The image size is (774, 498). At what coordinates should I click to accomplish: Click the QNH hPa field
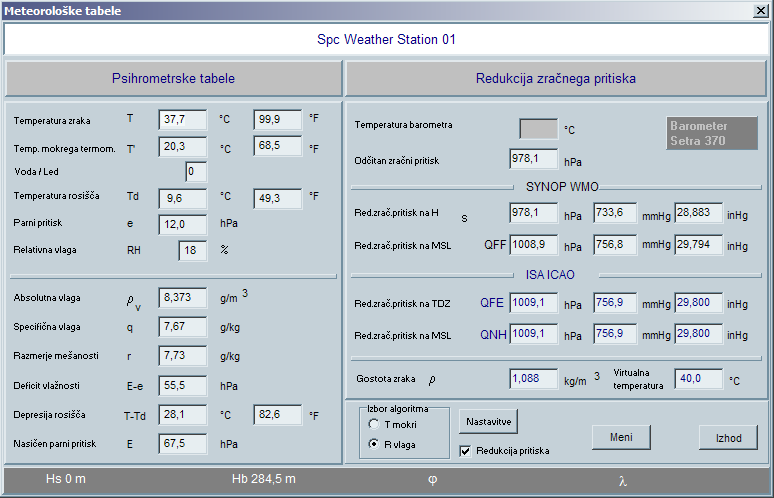point(534,334)
